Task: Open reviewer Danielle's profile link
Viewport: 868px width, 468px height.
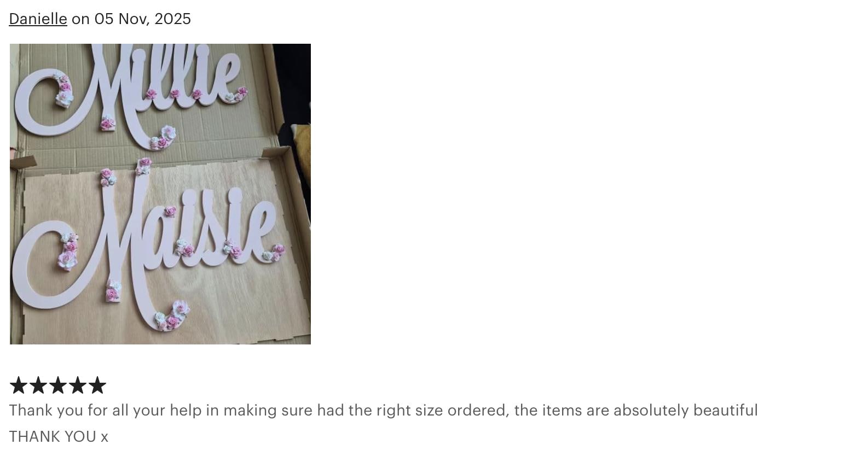Action: (x=38, y=19)
